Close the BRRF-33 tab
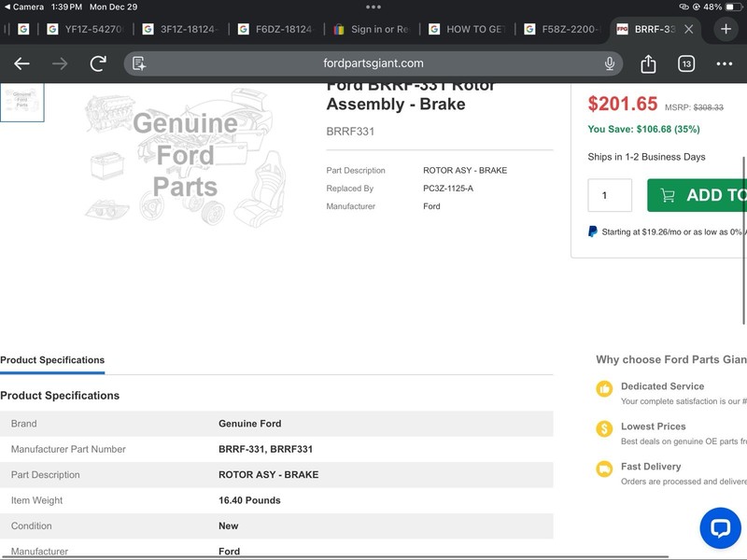 [688, 29]
